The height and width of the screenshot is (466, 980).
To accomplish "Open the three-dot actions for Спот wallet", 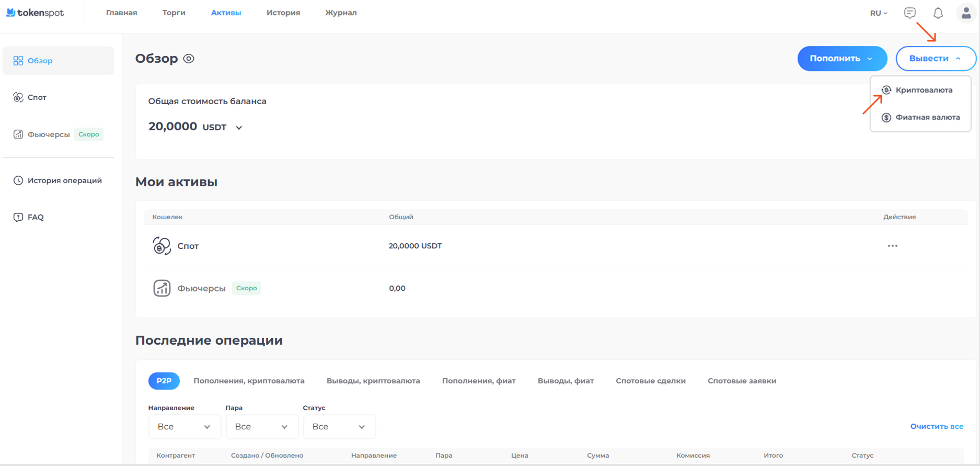I will point(892,246).
